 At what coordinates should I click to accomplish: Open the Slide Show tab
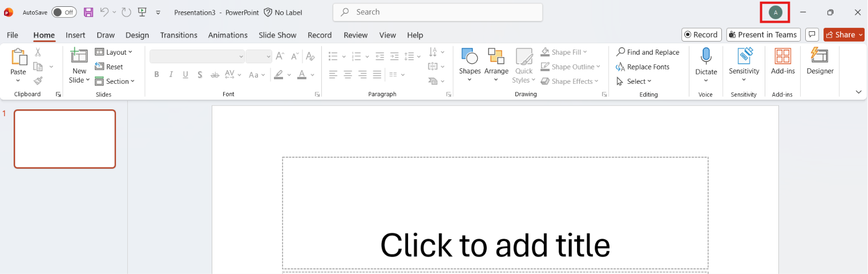pyautogui.click(x=277, y=35)
